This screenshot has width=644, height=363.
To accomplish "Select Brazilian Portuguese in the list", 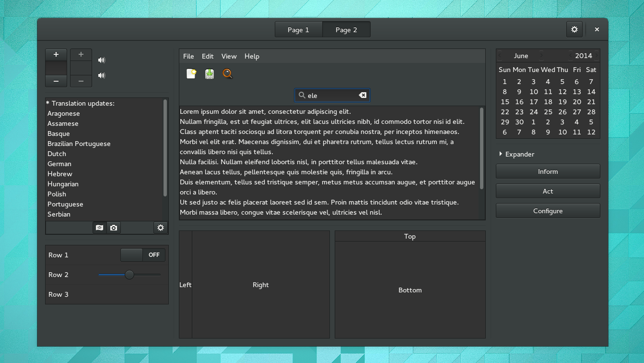I will click(79, 144).
